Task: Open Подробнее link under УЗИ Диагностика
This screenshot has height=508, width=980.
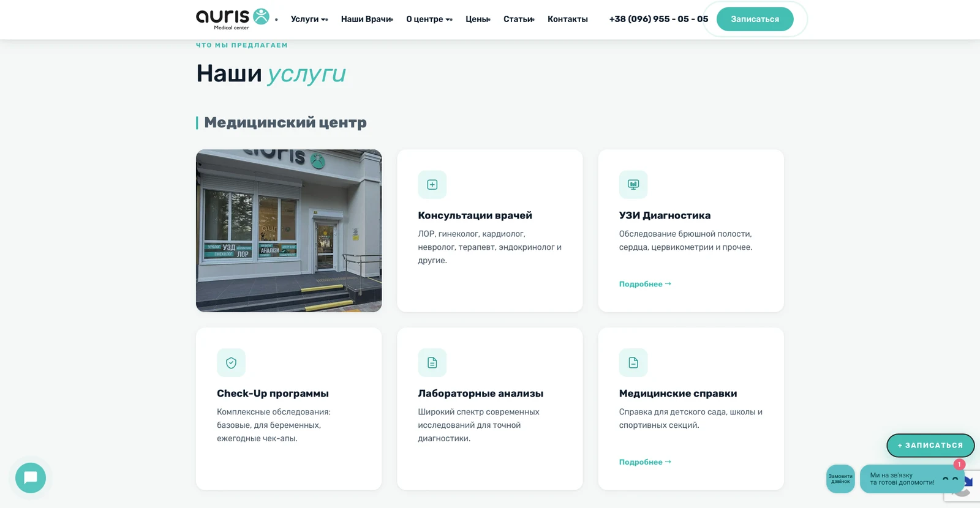Action: 645,284
